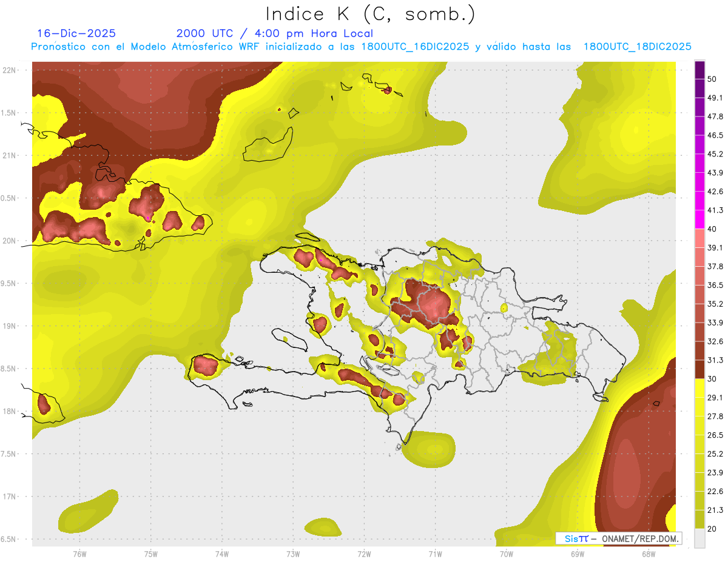Pick the gray swatch below the 20 label
The width and height of the screenshot is (728, 562).
[699, 538]
